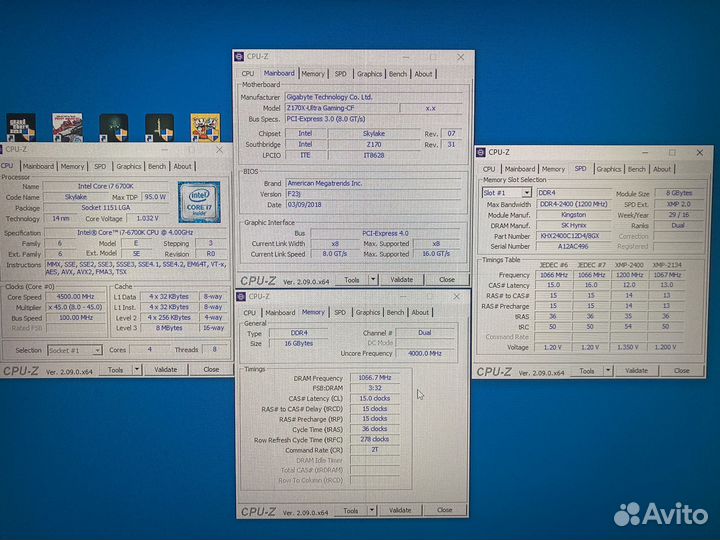Click the 4500.00 MHz core speed value

point(76,297)
